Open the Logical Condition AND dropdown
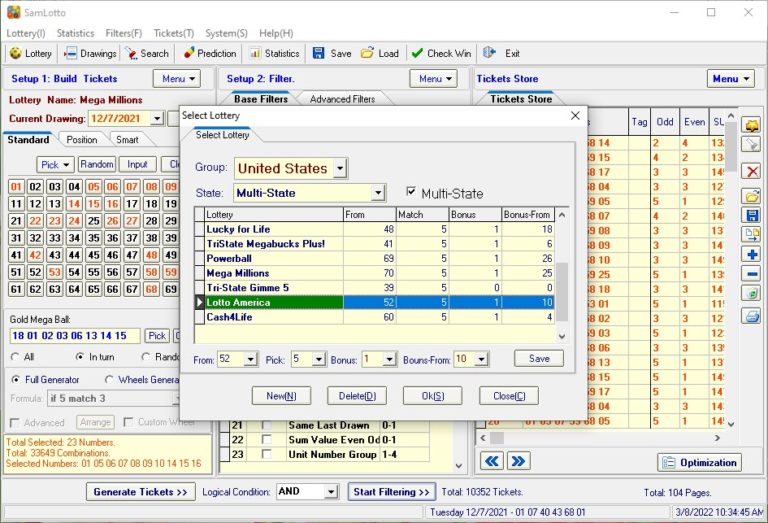The width and height of the screenshot is (768, 523). (x=331, y=492)
